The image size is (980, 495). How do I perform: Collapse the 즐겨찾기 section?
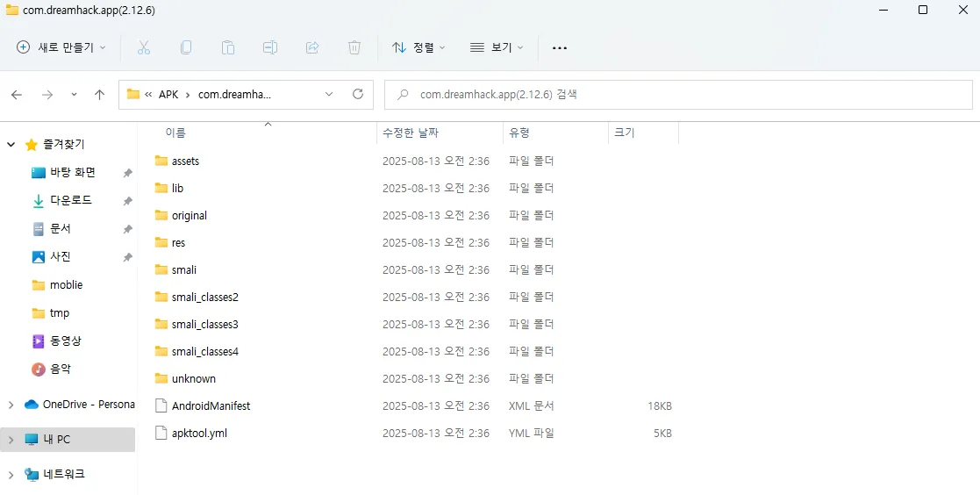point(11,144)
